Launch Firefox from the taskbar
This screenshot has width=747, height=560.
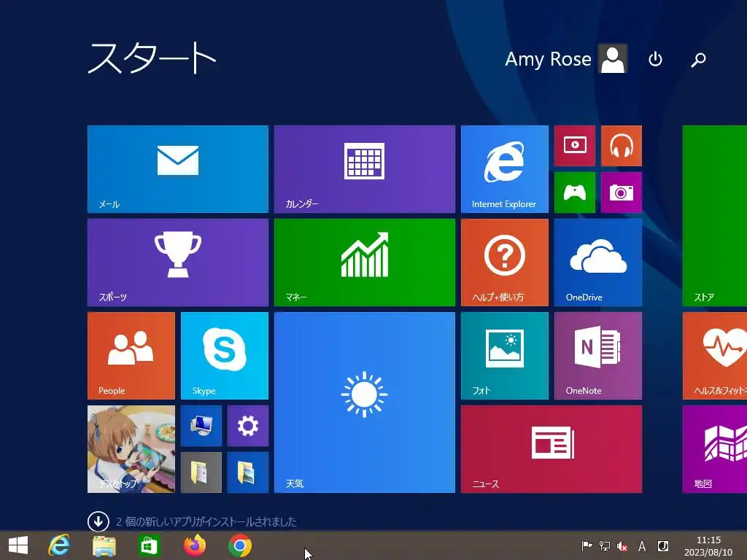coord(194,545)
